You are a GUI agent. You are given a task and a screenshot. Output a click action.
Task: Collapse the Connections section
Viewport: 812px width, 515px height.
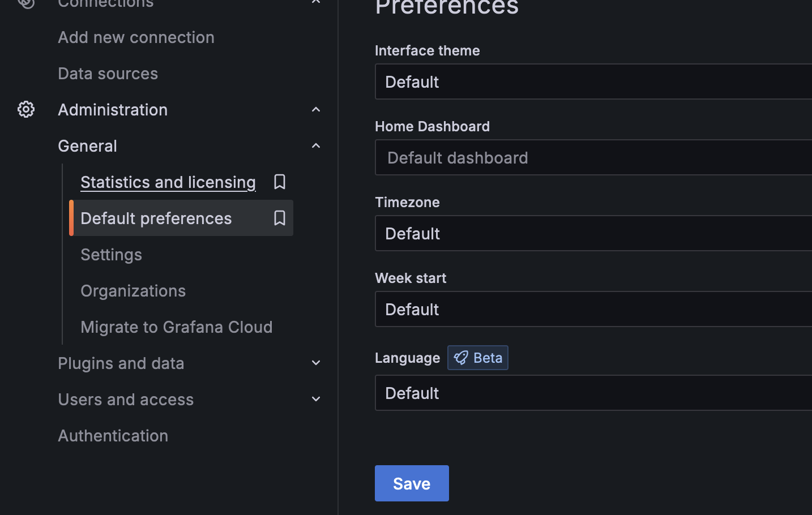pos(315,1)
